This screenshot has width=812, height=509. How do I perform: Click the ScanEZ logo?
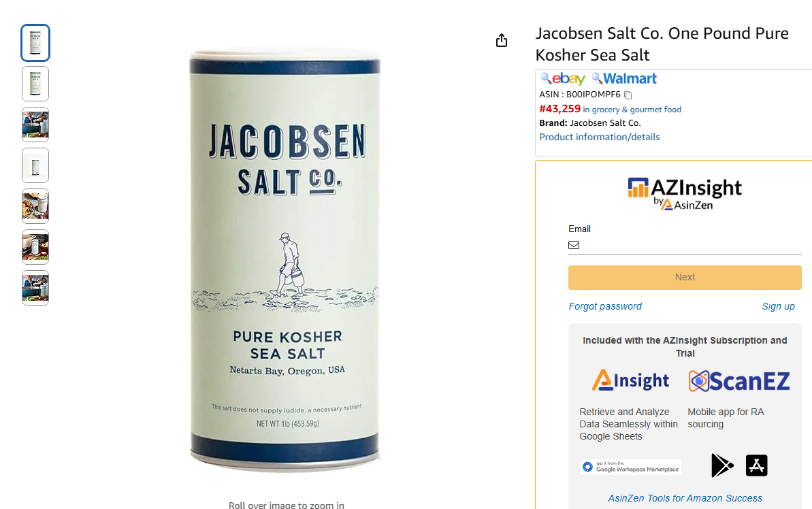click(x=739, y=381)
